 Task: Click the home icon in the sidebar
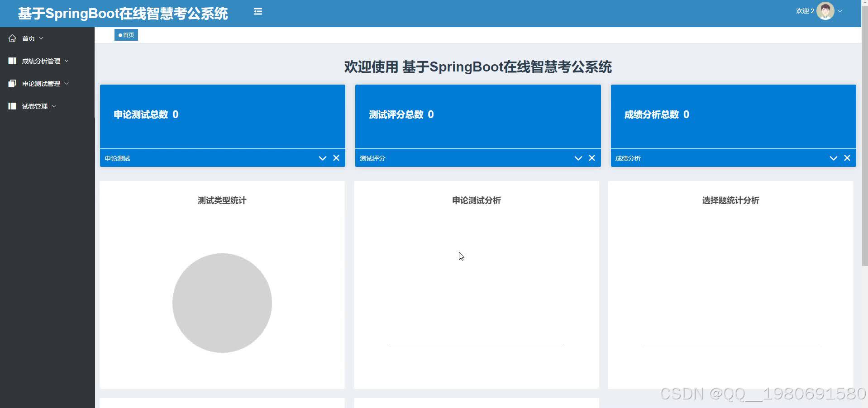point(12,38)
